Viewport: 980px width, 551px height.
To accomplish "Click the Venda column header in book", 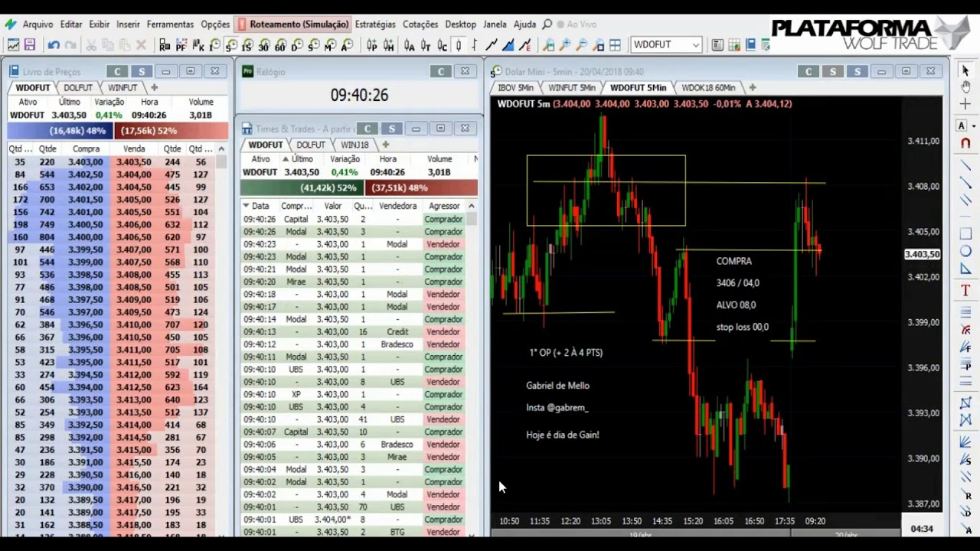I will [x=134, y=149].
